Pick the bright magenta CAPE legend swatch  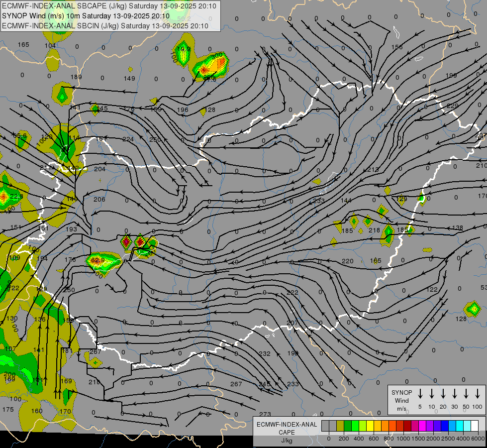(x=422, y=426)
